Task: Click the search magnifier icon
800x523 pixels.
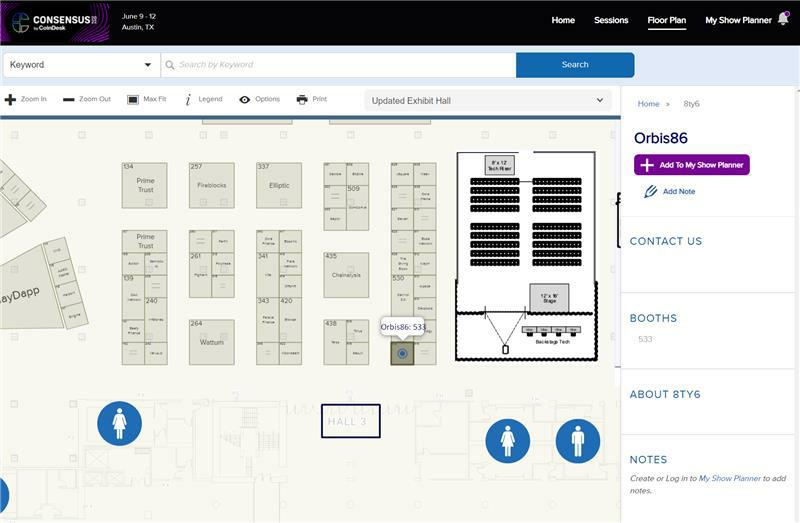Action: 170,65
